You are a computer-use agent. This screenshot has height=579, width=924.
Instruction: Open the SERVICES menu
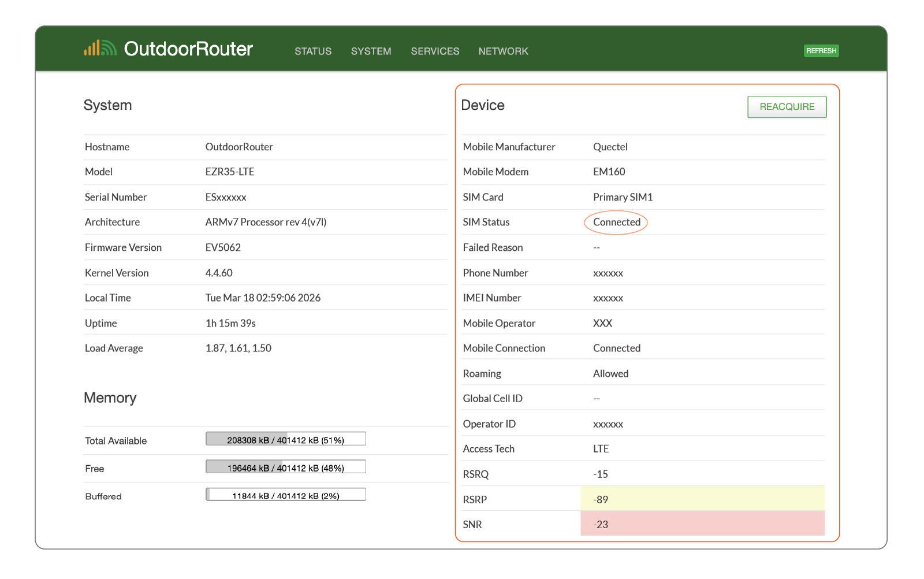pyautogui.click(x=435, y=51)
